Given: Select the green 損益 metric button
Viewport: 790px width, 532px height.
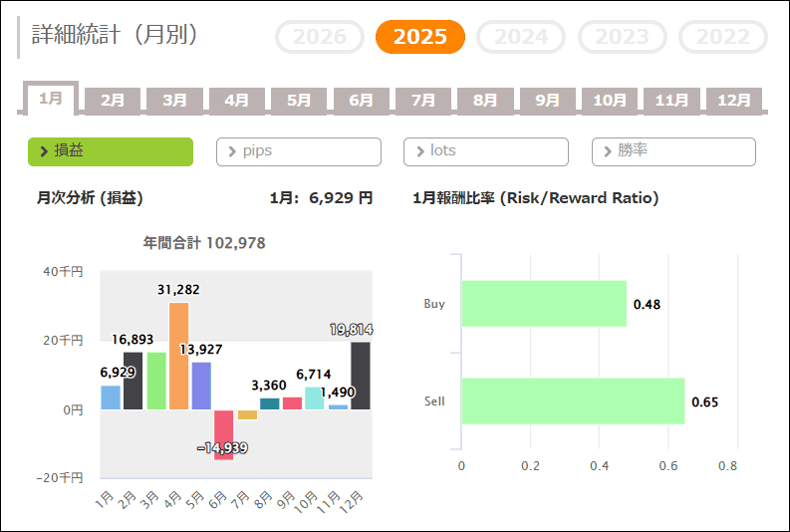Looking at the screenshot, I should point(110,151).
